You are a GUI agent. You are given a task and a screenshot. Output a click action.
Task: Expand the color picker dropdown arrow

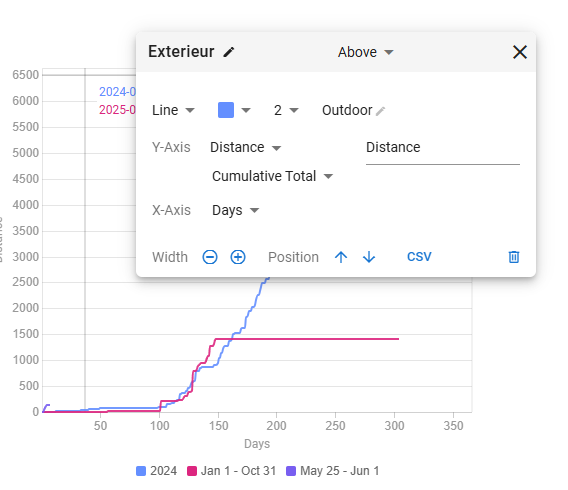pyautogui.click(x=246, y=110)
